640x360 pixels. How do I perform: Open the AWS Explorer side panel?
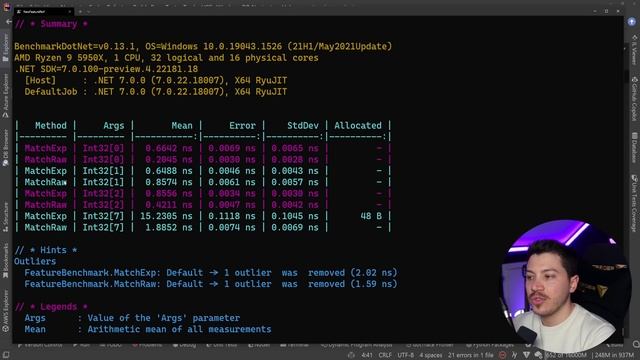click(x=5, y=311)
